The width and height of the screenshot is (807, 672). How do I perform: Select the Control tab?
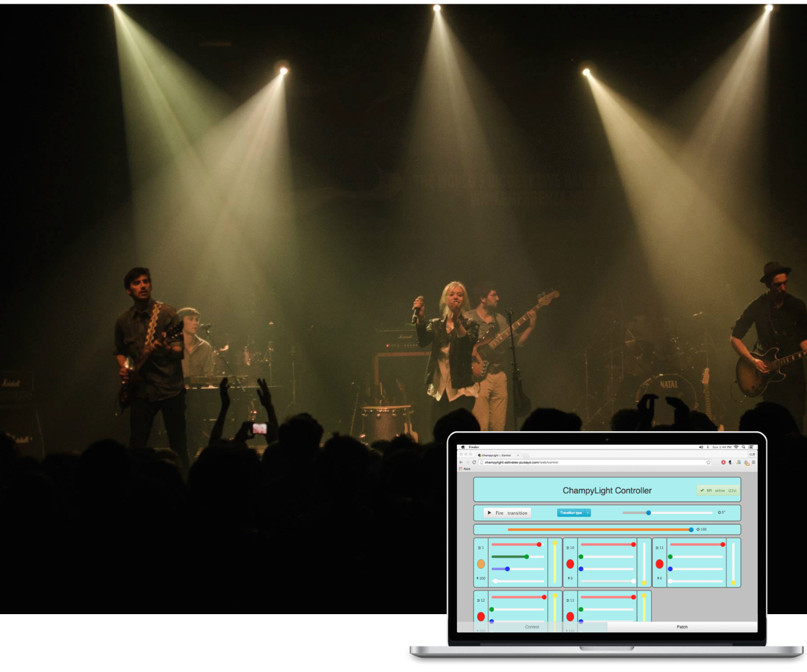(532, 627)
